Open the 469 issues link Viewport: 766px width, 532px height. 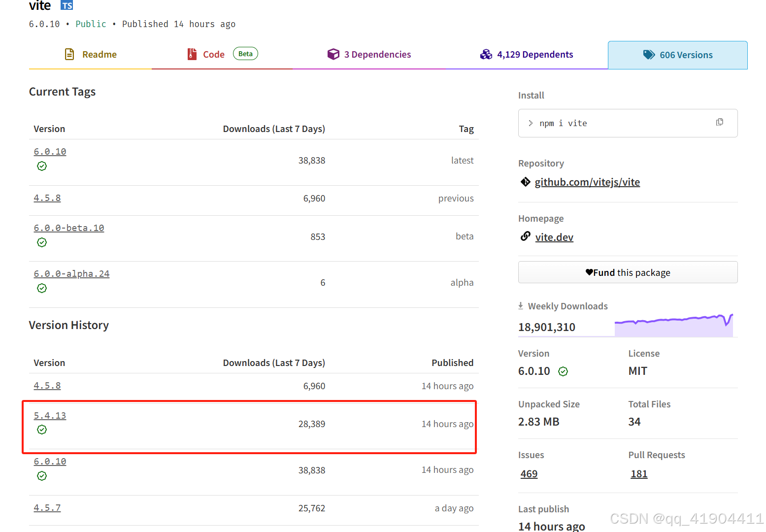[x=529, y=474]
